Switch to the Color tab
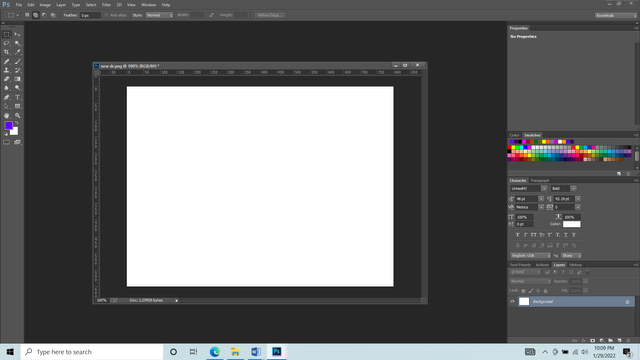The image size is (640, 360). click(514, 135)
